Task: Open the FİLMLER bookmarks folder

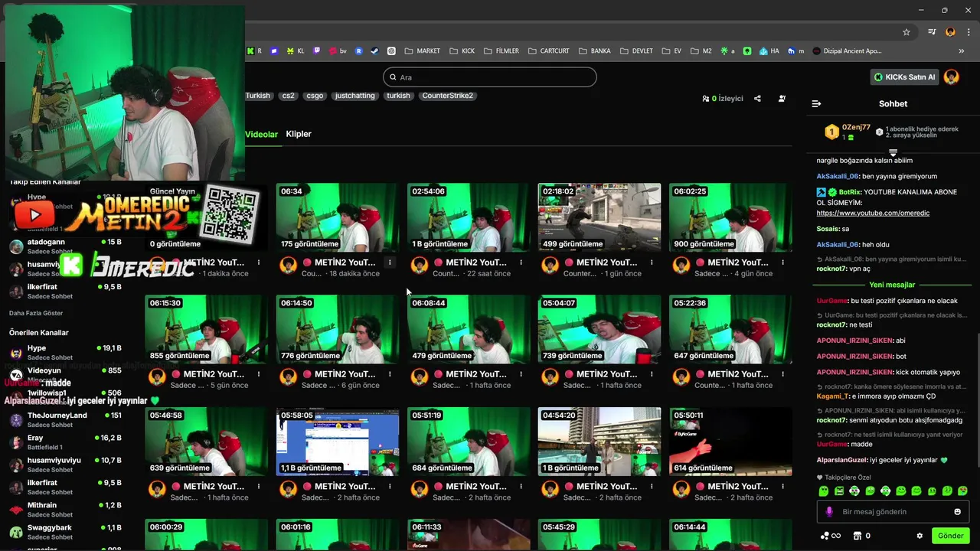Action: (x=501, y=51)
